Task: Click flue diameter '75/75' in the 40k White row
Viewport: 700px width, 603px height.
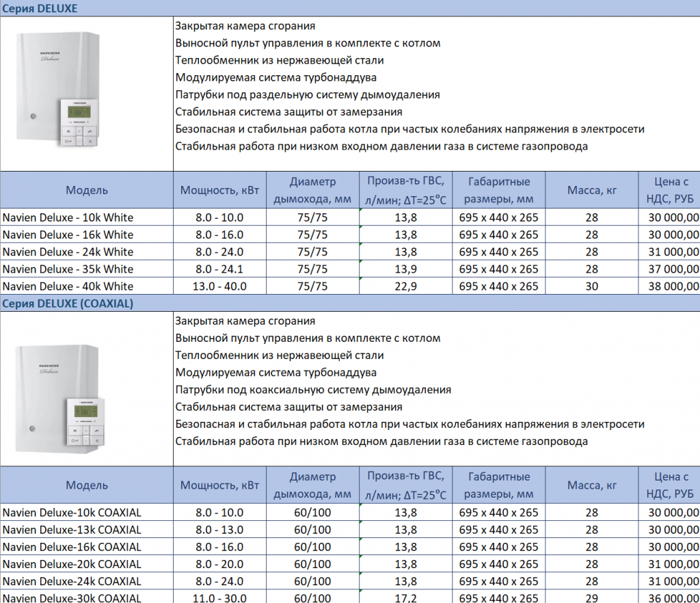Action: click(x=312, y=286)
